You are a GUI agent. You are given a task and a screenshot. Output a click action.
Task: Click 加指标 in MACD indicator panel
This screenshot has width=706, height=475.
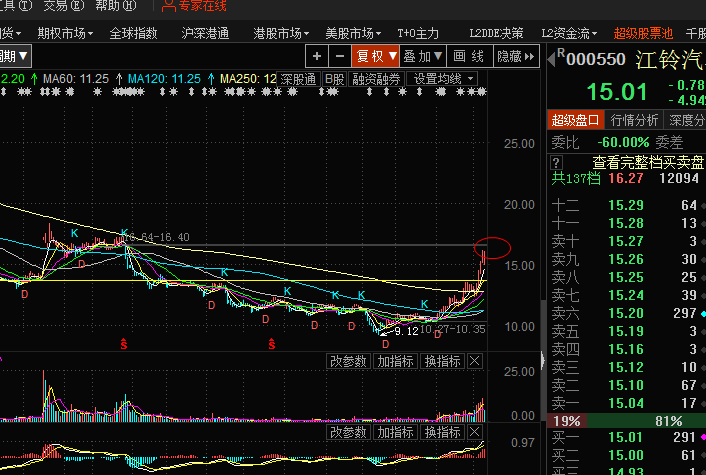click(395, 432)
